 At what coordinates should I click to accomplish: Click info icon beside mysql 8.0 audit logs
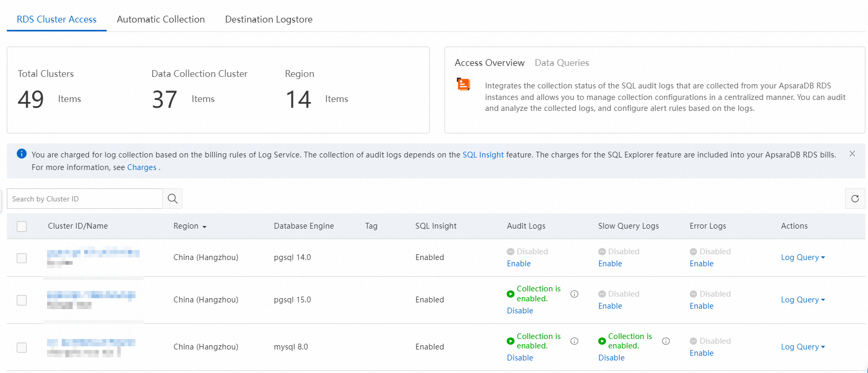click(x=574, y=341)
